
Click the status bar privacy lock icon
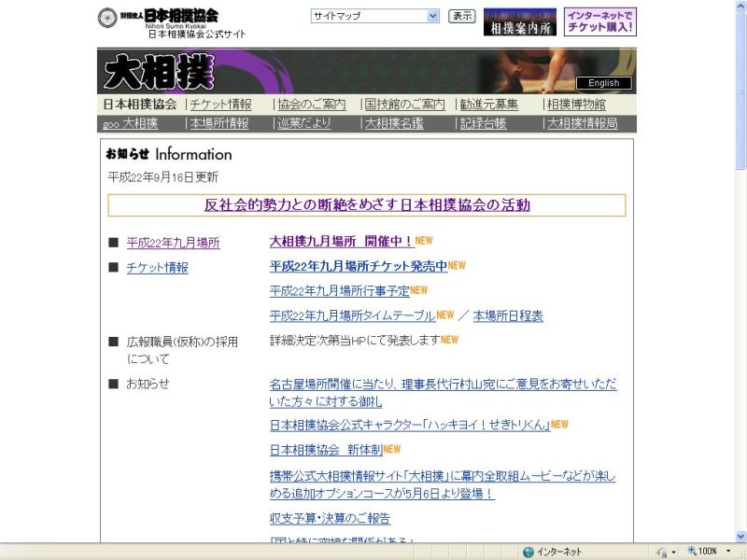pyautogui.click(x=662, y=552)
